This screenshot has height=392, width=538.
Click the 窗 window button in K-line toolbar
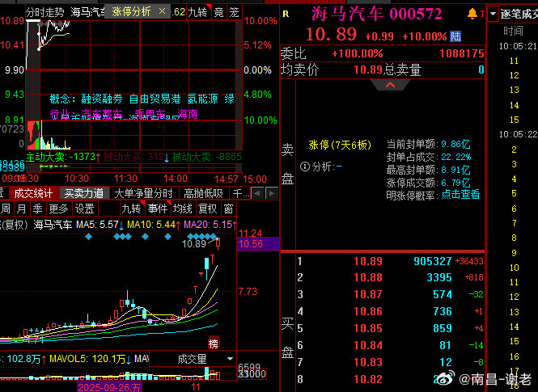coord(228,209)
